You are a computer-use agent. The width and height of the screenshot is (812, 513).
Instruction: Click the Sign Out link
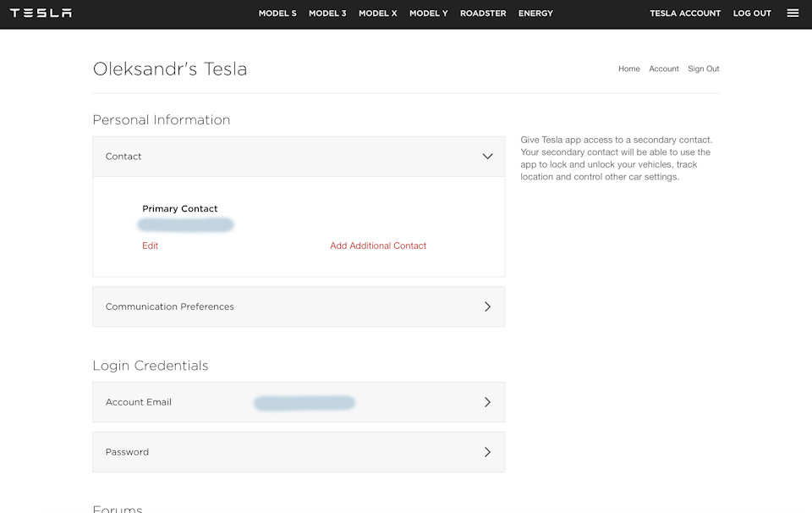(703, 69)
